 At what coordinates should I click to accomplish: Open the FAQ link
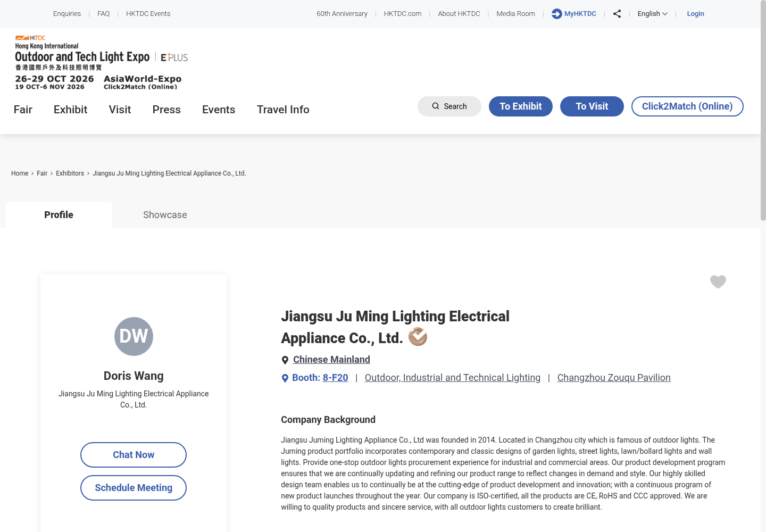pos(104,14)
